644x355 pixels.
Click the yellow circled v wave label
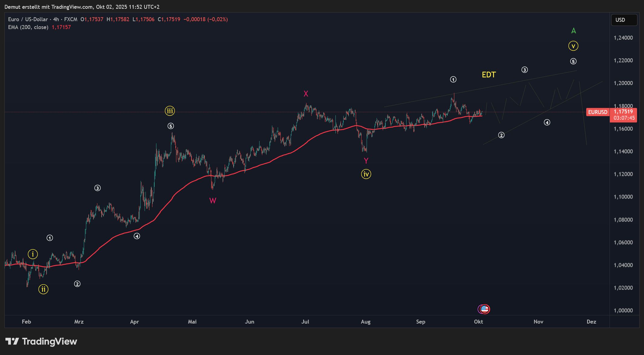click(x=573, y=46)
